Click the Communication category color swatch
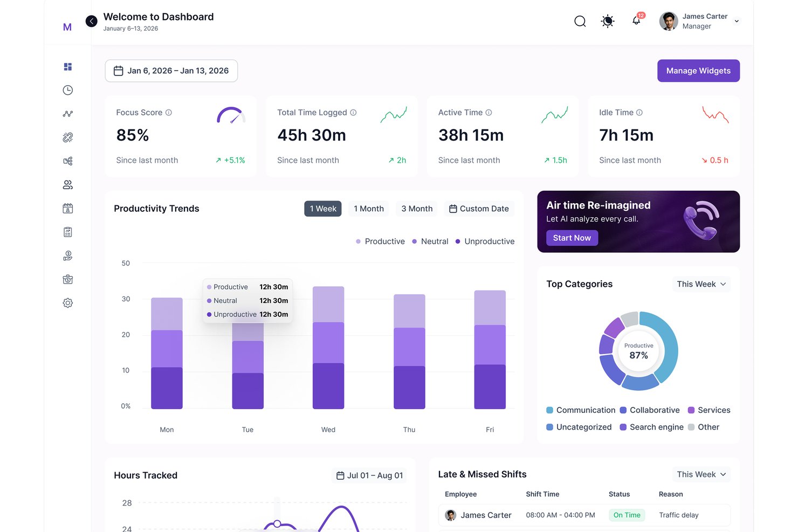This screenshot has height=532, width=798. pyautogui.click(x=550, y=410)
